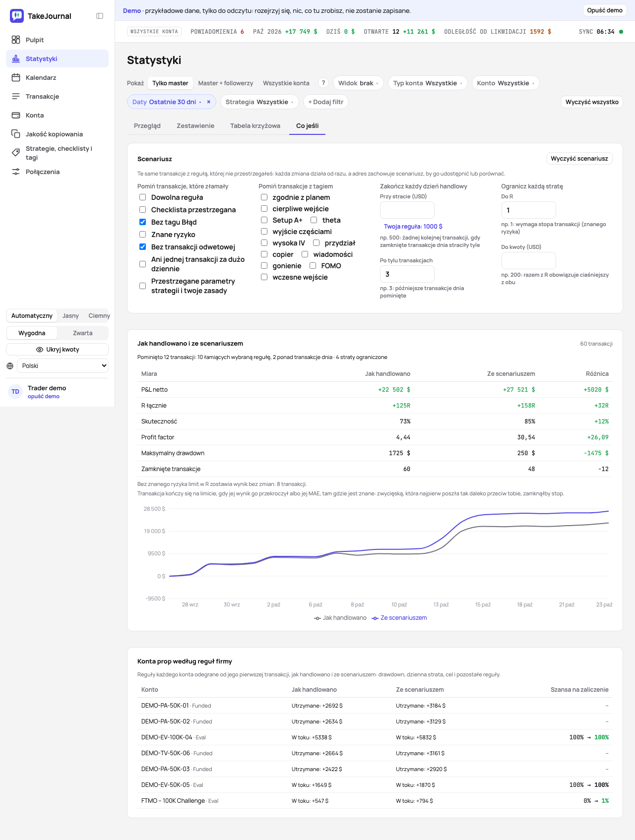Collapse the sidebar panel icon

pyautogui.click(x=100, y=16)
